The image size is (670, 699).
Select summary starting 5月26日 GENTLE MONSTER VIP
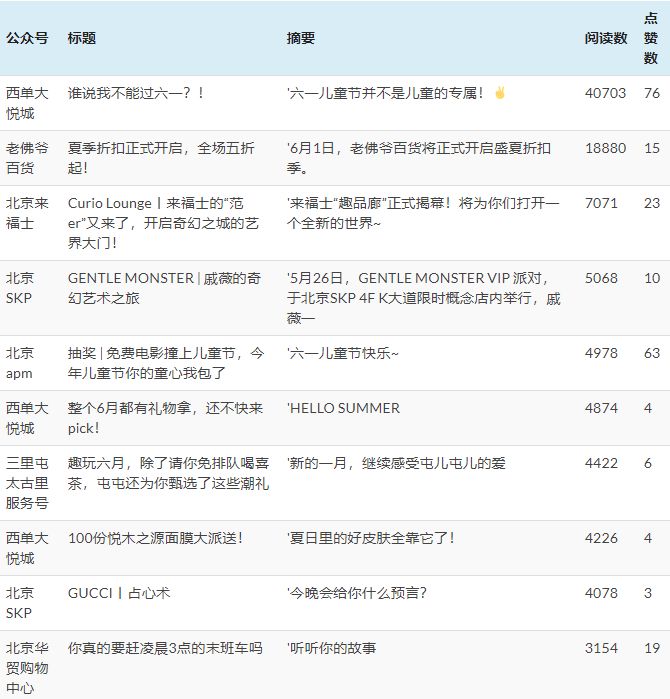[423, 298]
